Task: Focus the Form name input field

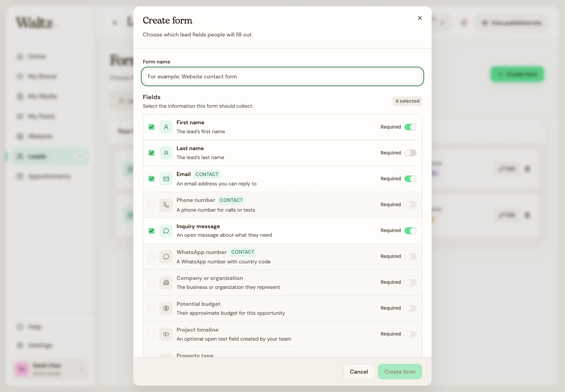Action: 282,76
